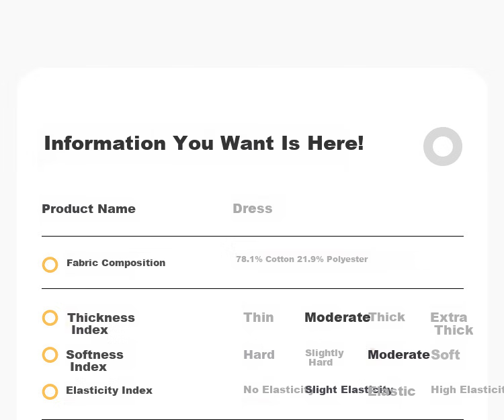Click the orange circle beside Softness Index

click(50, 355)
